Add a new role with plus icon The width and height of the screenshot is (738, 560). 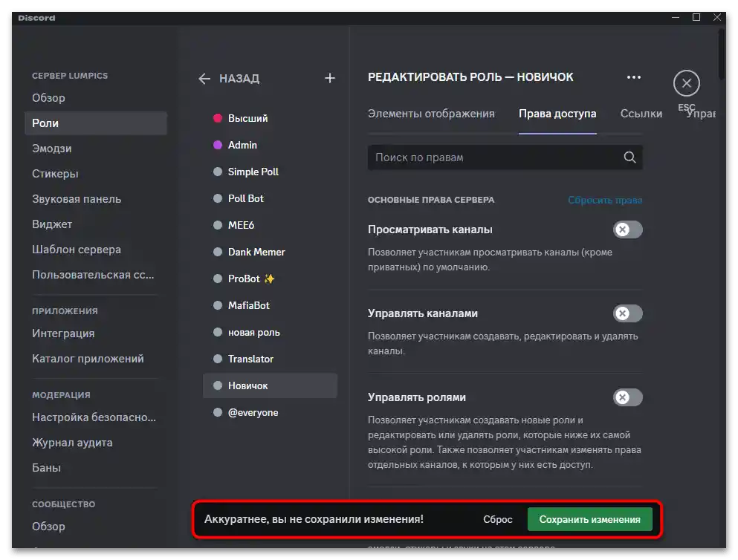click(x=330, y=78)
